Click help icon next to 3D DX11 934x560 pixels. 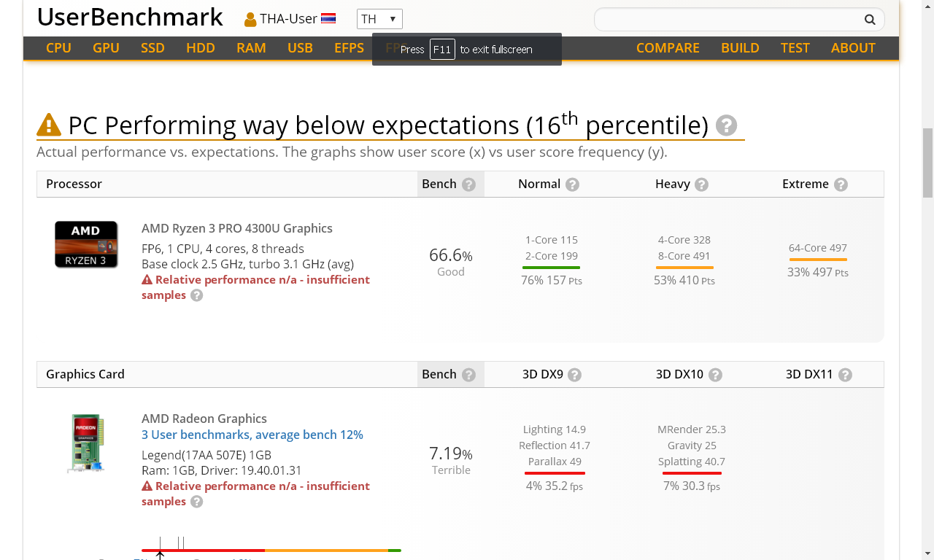[x=845, y=375]
